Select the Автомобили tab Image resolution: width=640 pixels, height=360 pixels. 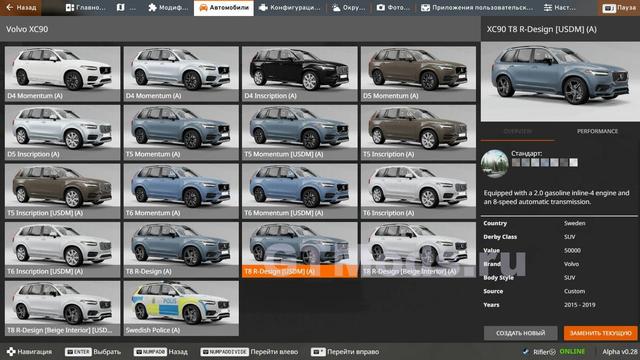(x=224, y=8)
